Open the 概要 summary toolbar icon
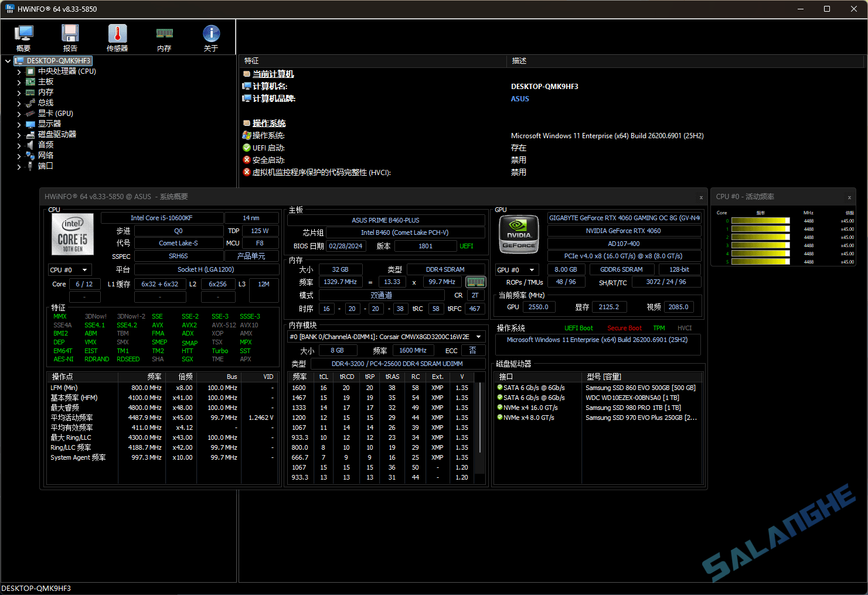868x595 pixels. point(23,38)
